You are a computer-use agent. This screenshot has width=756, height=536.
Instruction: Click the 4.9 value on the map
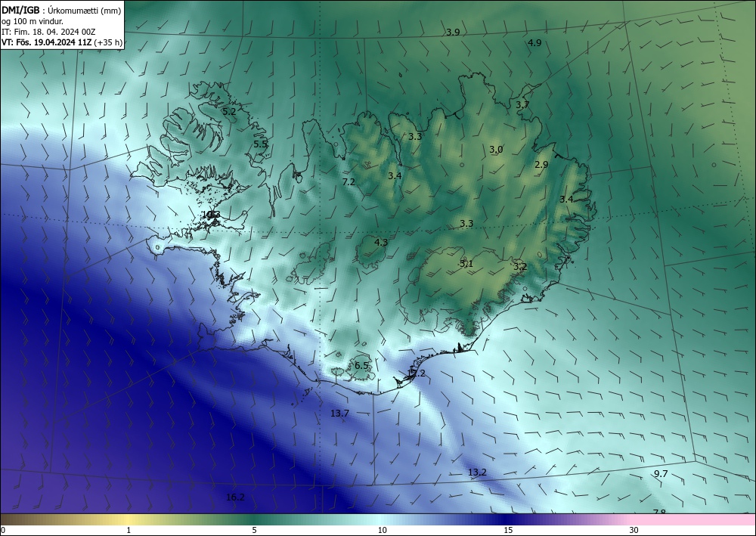(x=534, y=42)
